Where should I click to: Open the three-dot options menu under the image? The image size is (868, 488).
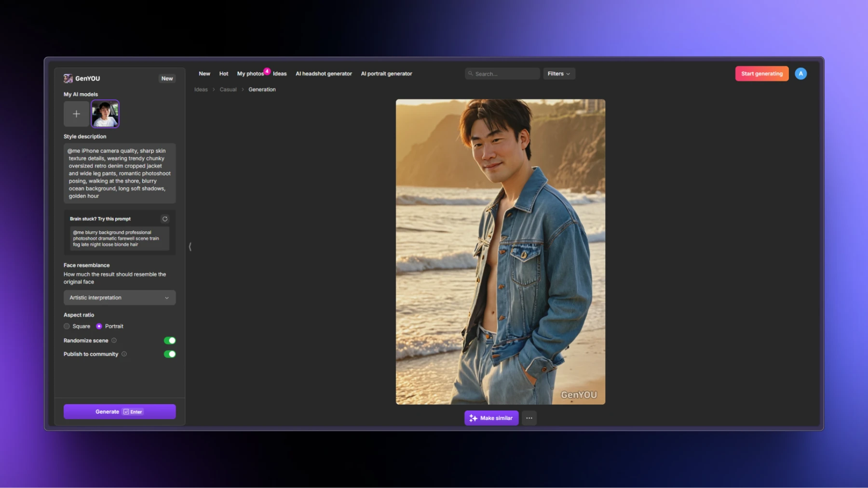pyautogui.click(x=529, y=418)
